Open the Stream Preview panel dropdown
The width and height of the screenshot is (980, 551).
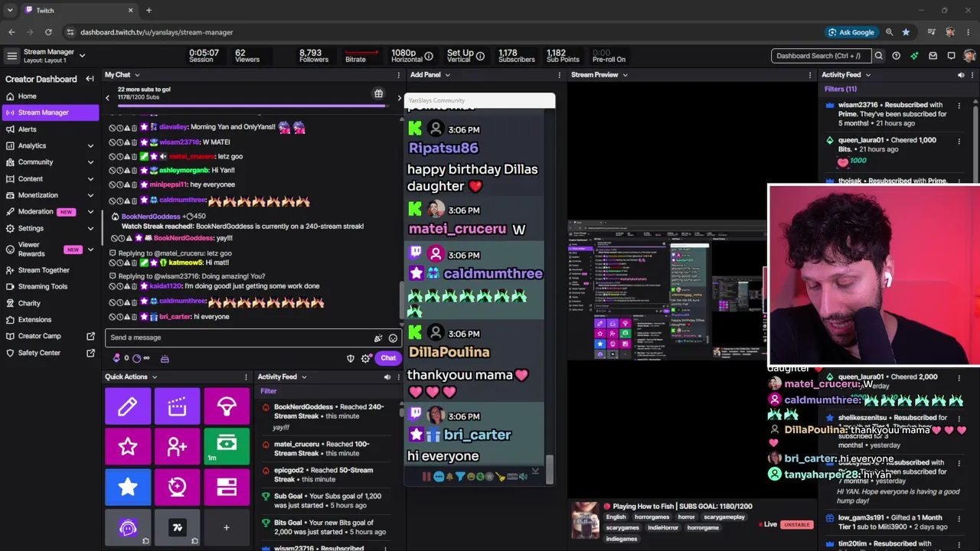pos(625,75)
